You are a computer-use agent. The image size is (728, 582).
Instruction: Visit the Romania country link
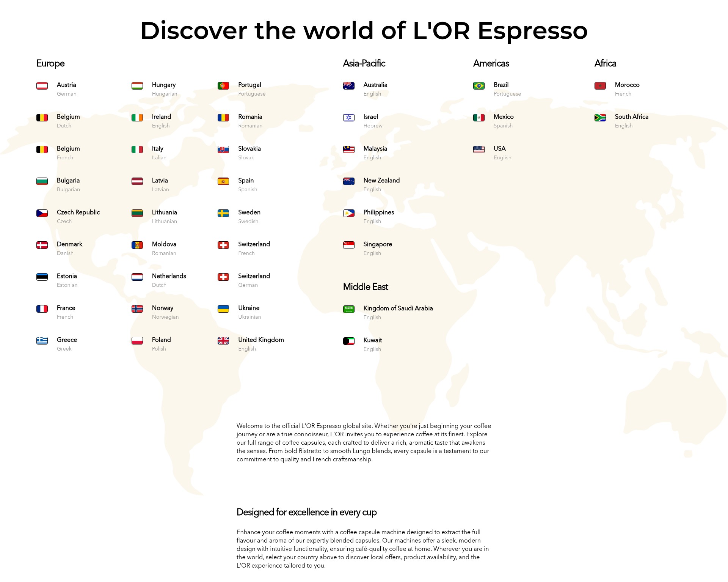pyautogui.click(x=240, y=121)
